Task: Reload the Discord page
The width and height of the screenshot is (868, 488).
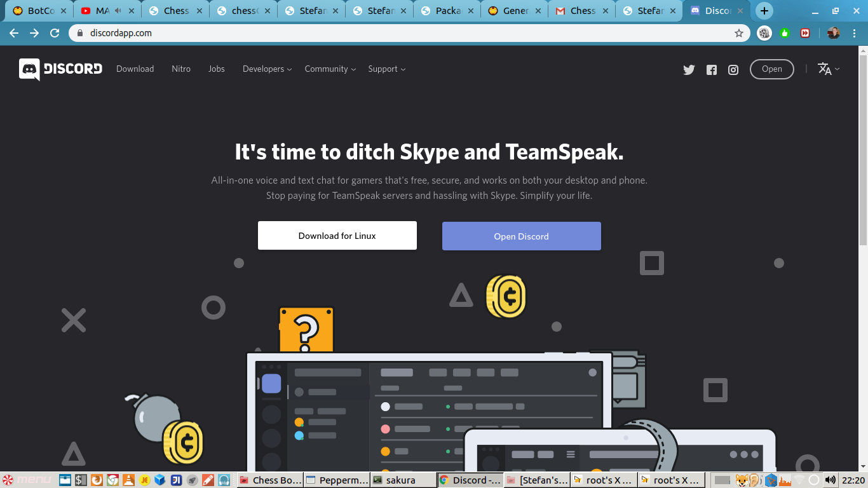Action: (55, 33)
